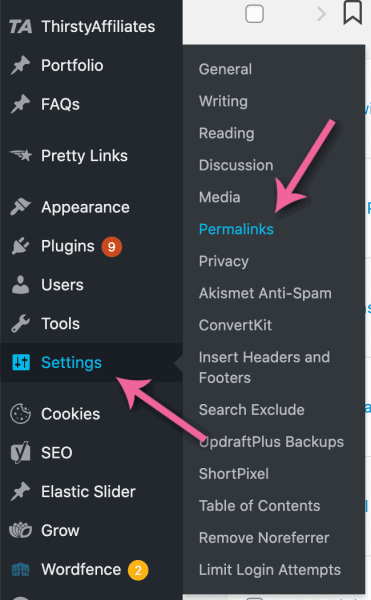Click the Cookies cookie icon
Screen dimensions: 371x600
(x=20, y=414)
